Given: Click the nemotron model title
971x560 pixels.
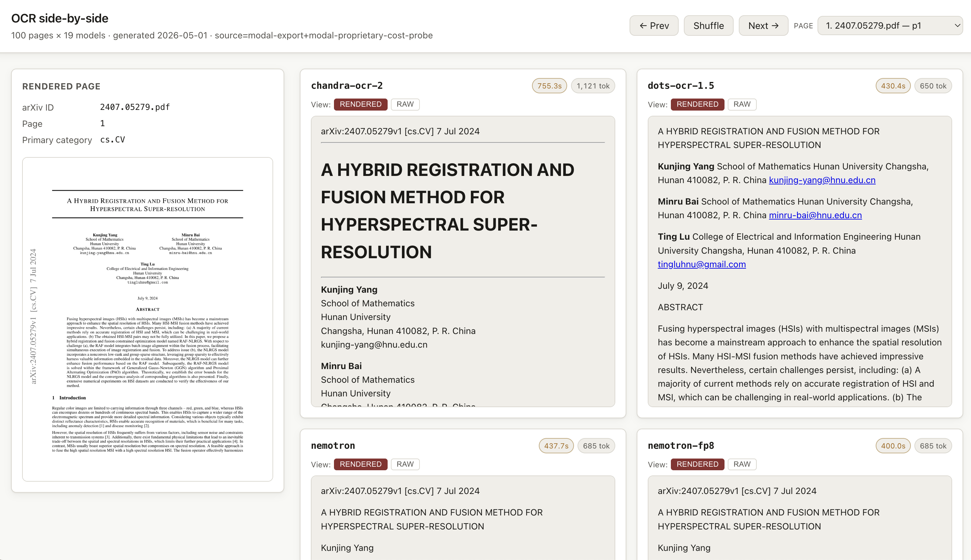Looking at the screenshot, I should click(333, 446).
